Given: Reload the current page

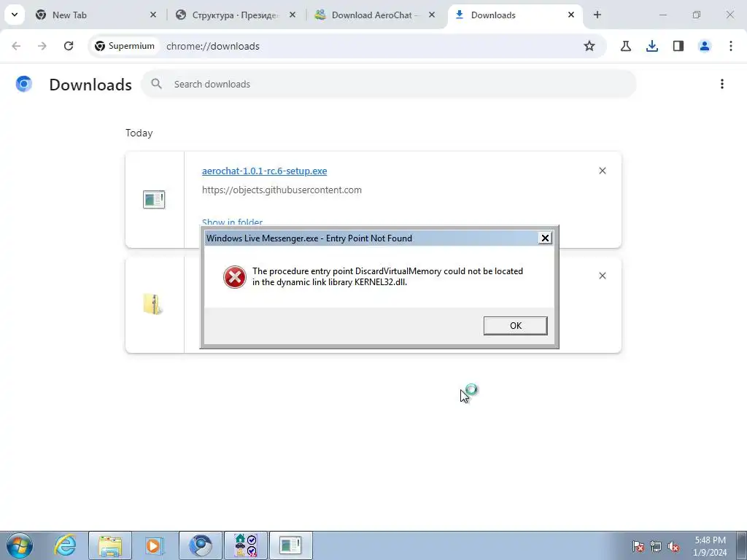Looking at the screenshot, I should pos(69,46).
